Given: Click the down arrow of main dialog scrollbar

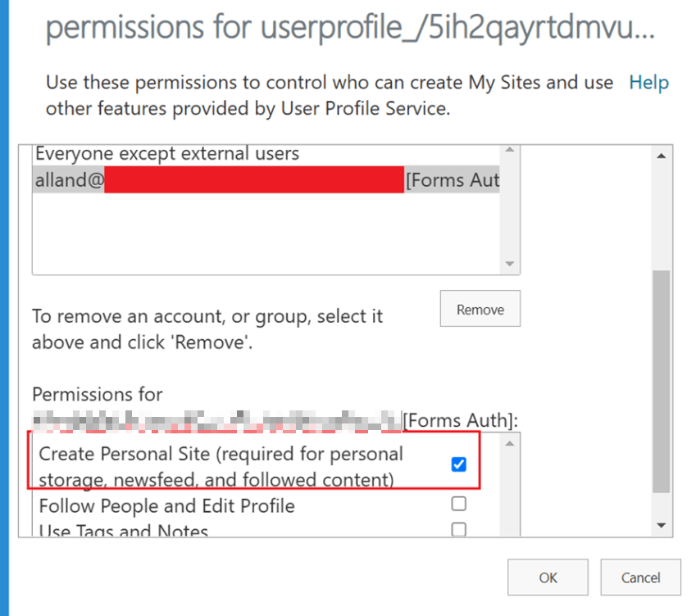Looking at the screenshot, I should point(662,526).
